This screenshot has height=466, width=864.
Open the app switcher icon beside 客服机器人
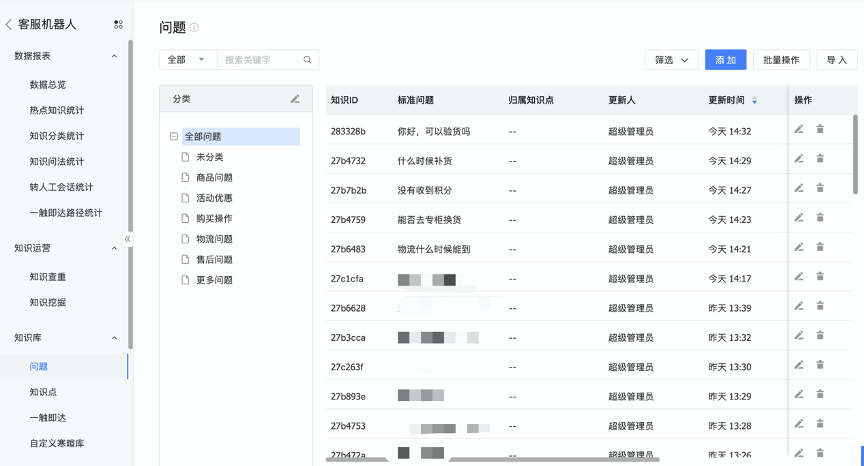[119, 24]
